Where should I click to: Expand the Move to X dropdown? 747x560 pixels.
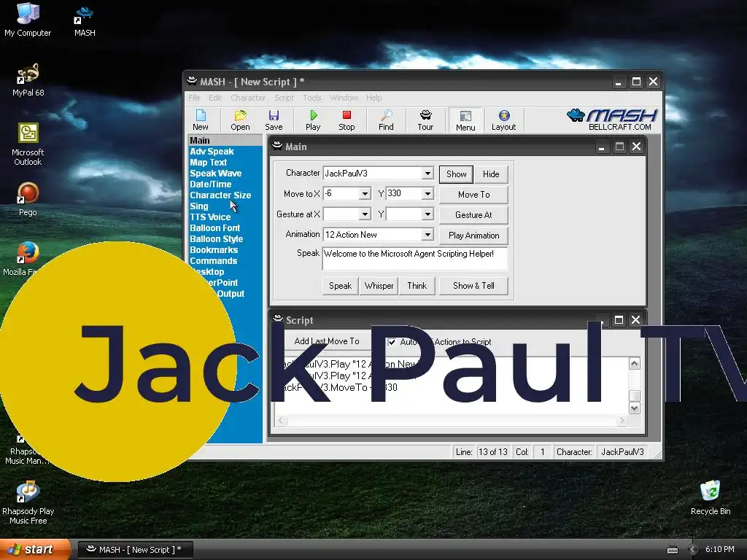pos(365,194)
